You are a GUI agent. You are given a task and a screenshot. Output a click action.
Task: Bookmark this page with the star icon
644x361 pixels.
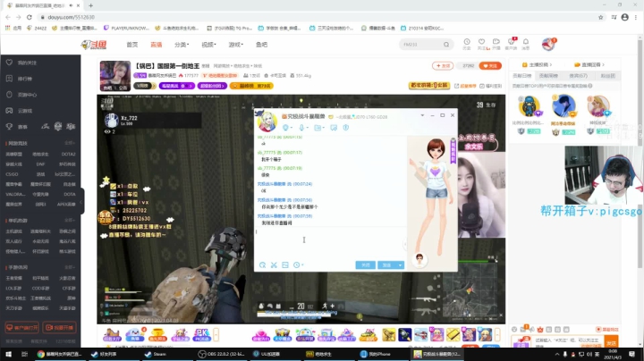click(x=600, y=17)
